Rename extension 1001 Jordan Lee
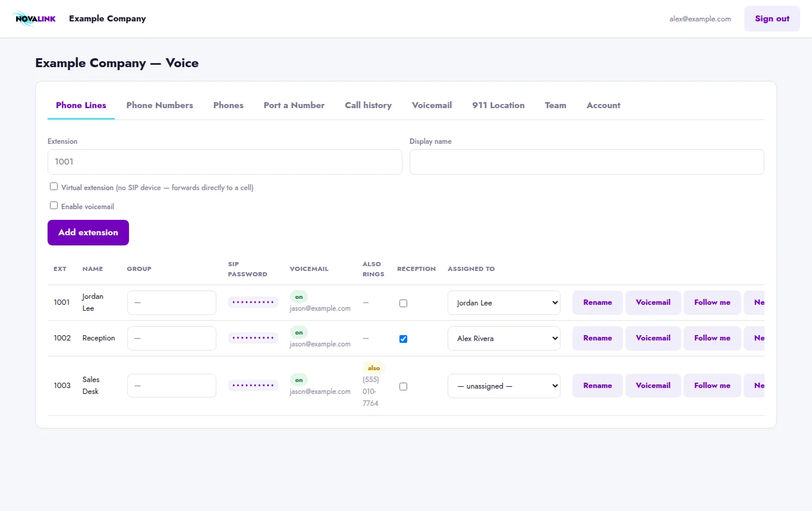The width and height of the screenshot is (812, 511). click(x=597, y=302)
